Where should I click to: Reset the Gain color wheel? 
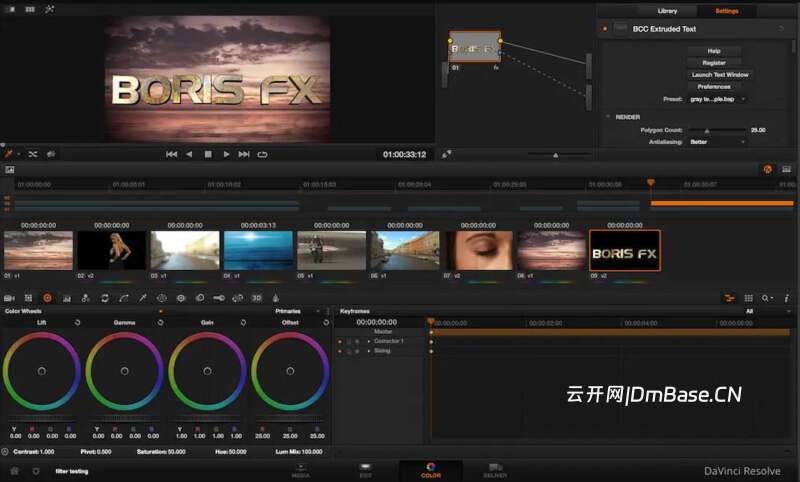[x=243, y=322]
